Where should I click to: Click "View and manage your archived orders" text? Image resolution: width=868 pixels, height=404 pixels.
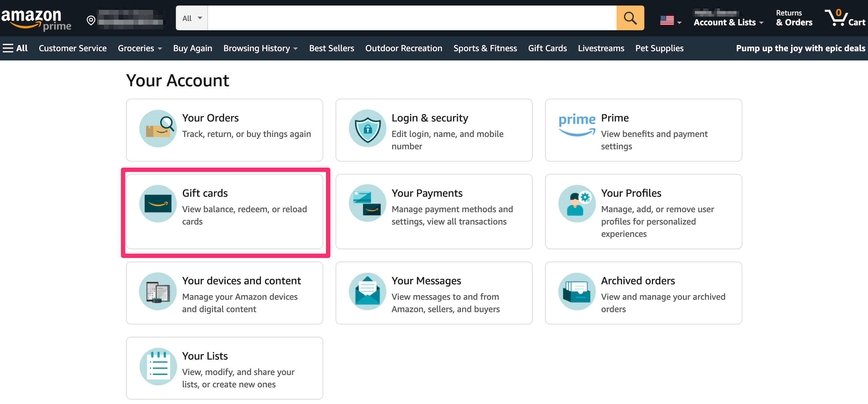663,303
